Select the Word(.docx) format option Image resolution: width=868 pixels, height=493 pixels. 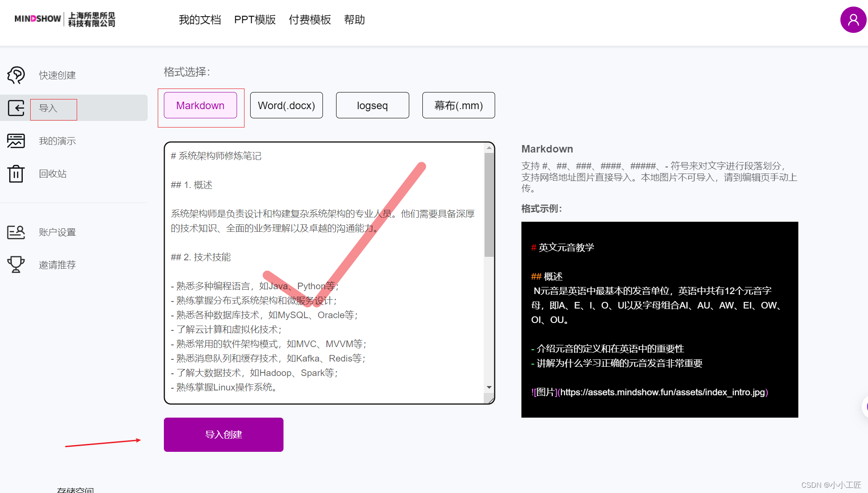click(286, 105)
